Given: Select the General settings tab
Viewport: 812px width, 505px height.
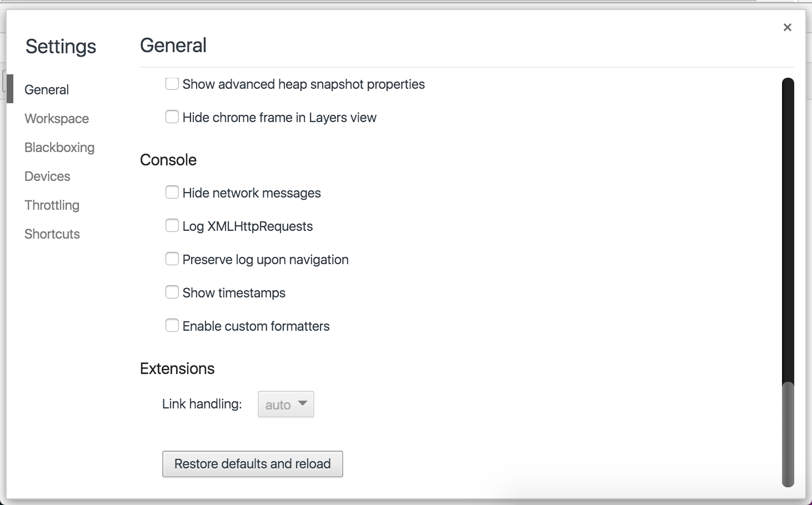Looking at the screenshot, I should [47, 90].
